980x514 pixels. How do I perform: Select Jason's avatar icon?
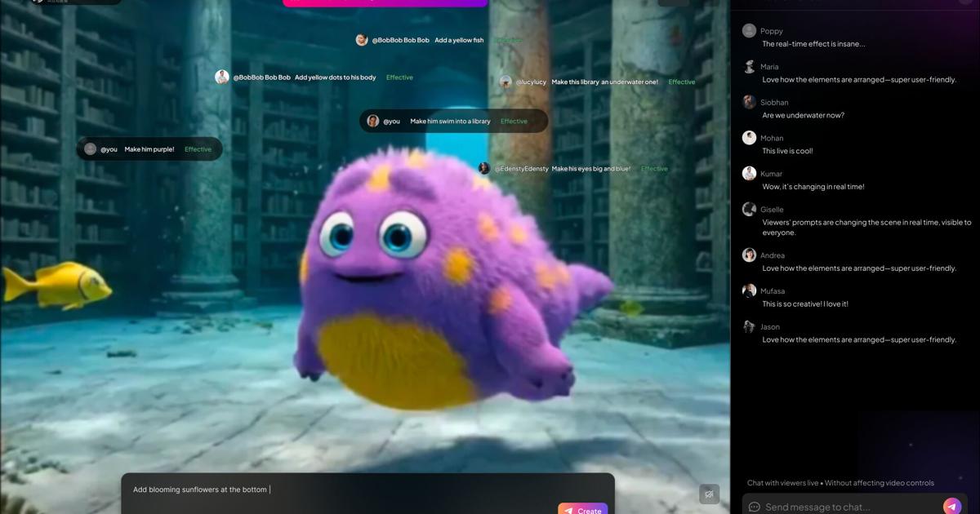[749, 326]
